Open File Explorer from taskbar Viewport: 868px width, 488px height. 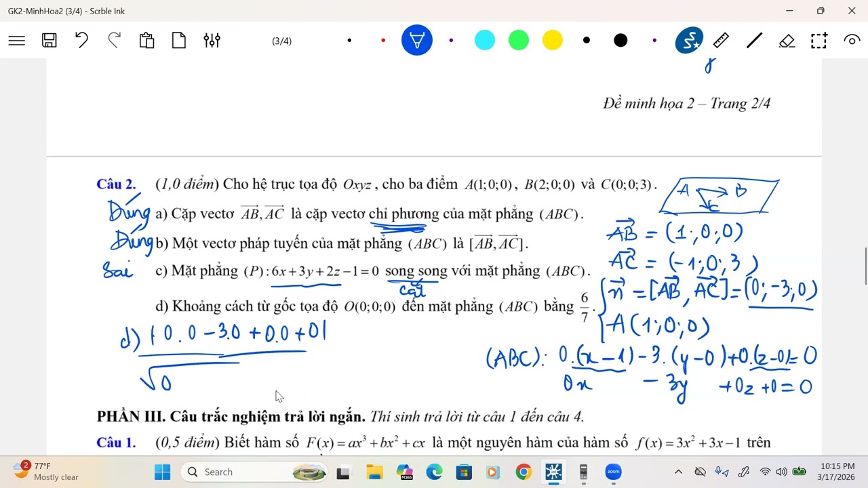click(375, 472)
